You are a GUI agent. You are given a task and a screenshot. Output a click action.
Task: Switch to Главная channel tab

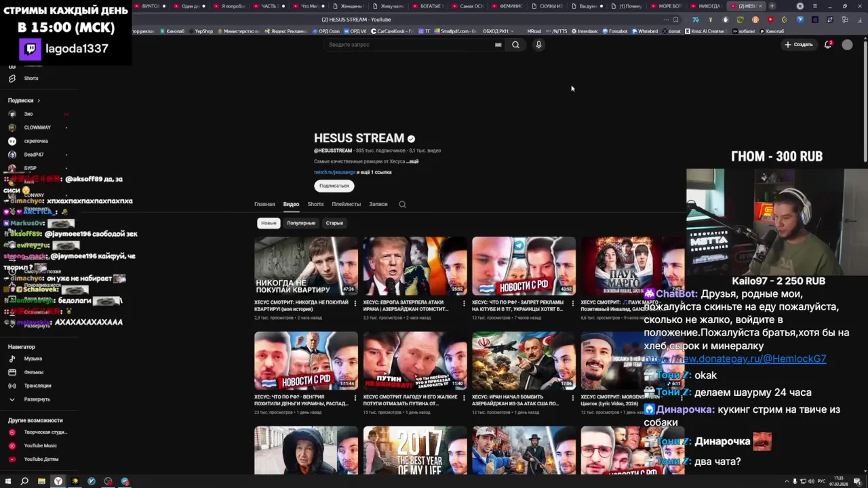(264, 204)
